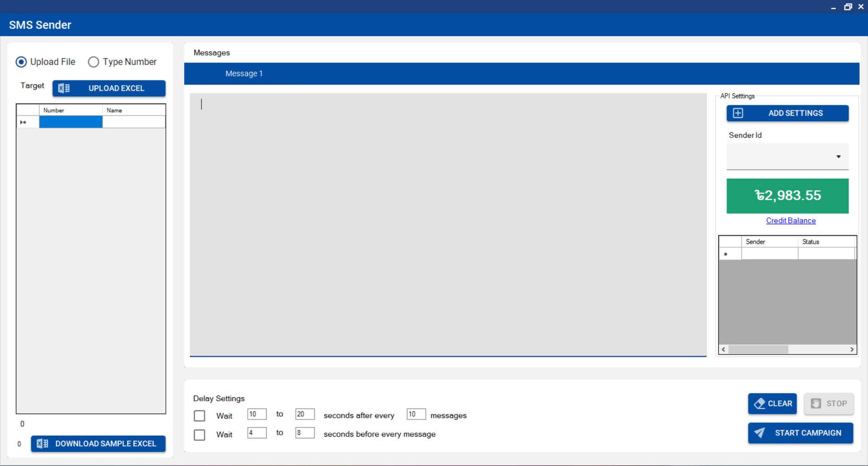868x466 pixels.
Task: Click the green 2,983.55 balance box
Action: (x=787, y=196)
